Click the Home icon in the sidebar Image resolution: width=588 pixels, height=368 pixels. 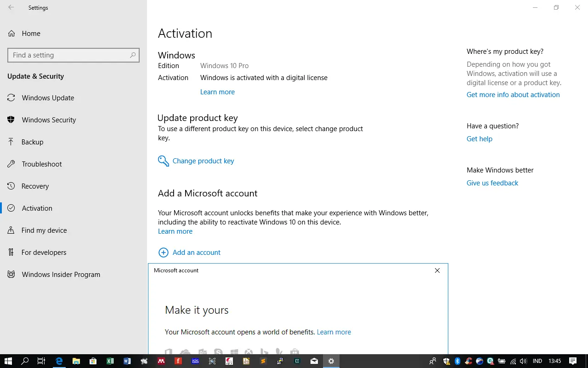pyautogui.click(x=11, y=34)
